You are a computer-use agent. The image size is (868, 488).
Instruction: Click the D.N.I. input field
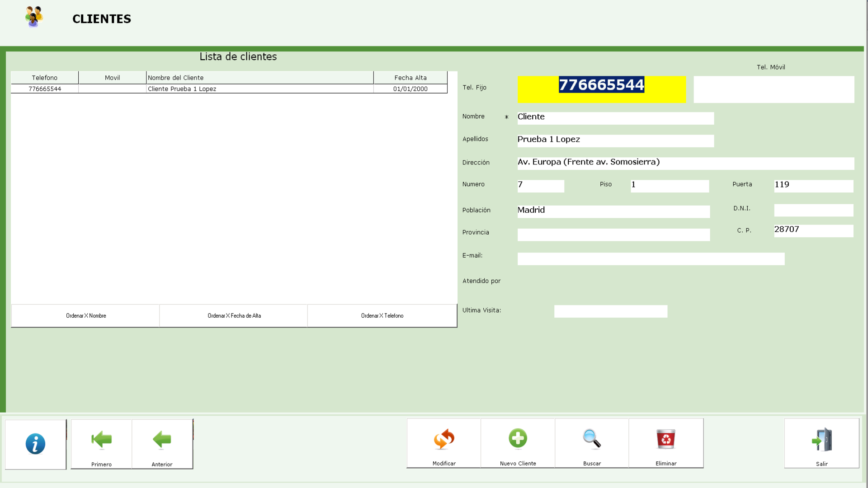pyautogui.click(x=813, y=210)
